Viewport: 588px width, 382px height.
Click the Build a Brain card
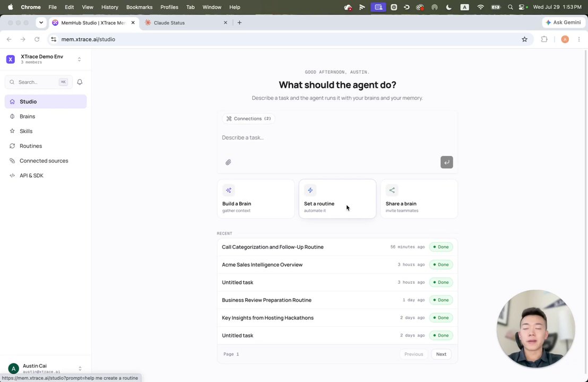pos(256,198)
